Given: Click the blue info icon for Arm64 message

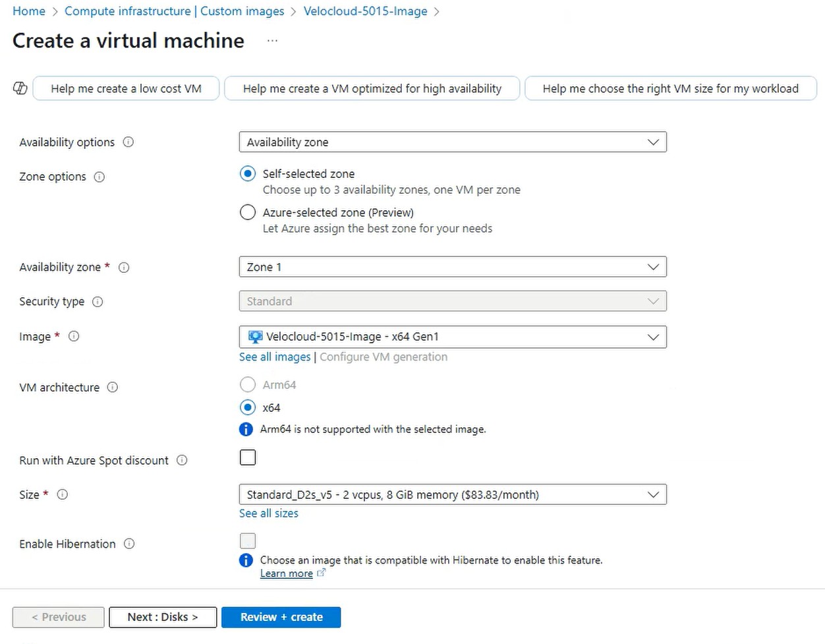Looking at the screenshot, I should (246, 429).
